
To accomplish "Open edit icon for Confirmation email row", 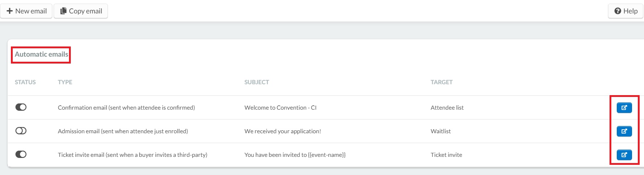I will coord(624,107).
